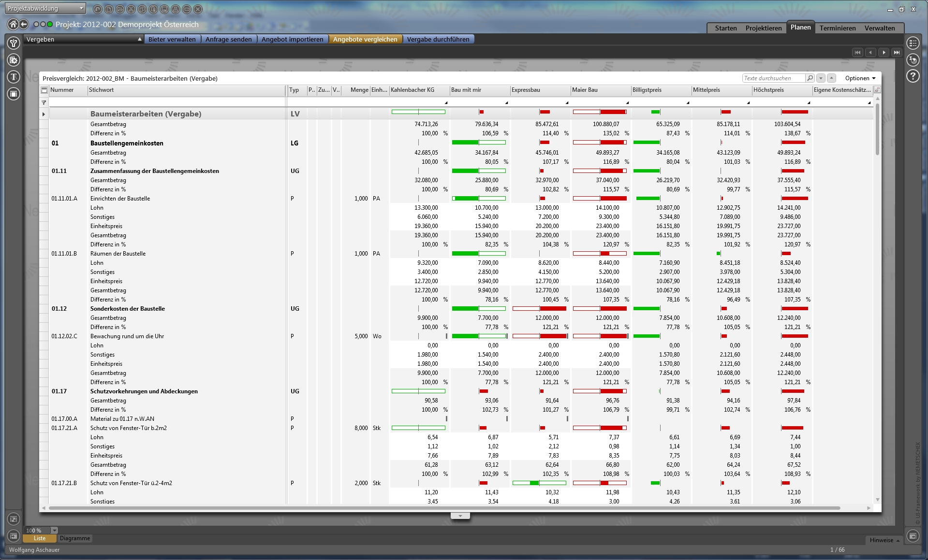This screenshot has width=928, height=560.
Task: Click the back arrow next to home
Action: pyautogui.click(x=24, y=24)
